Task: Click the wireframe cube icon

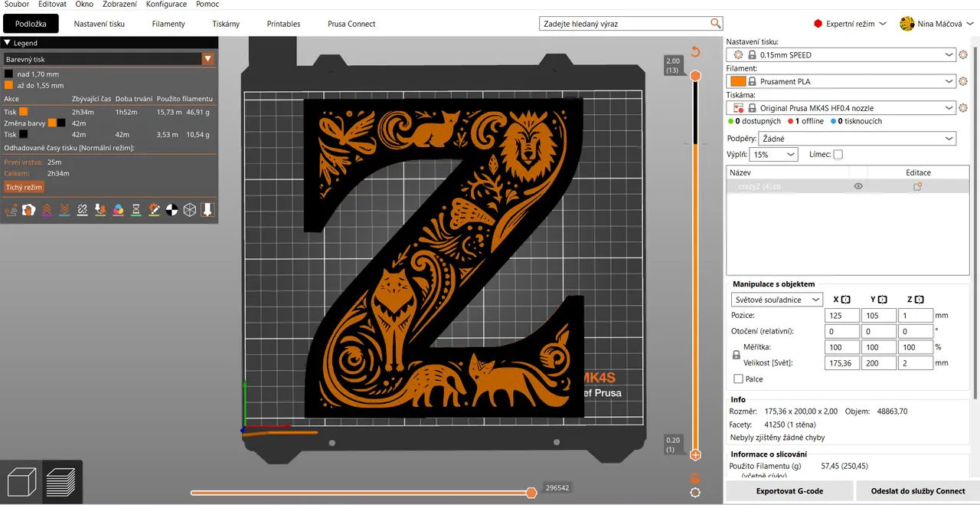Action: 189,209
